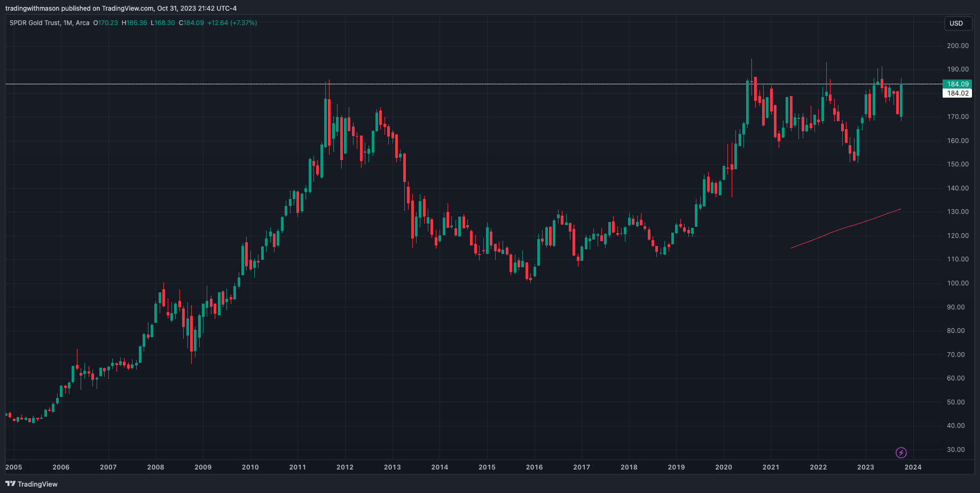Click the 130.00 price axis label
This screenshot has width=980, height=493.
coord(958,212)
